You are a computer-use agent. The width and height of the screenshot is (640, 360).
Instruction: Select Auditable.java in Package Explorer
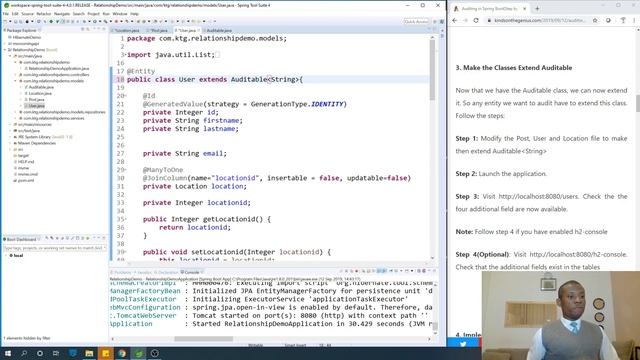pyautogui.click(x=41, y=87)
